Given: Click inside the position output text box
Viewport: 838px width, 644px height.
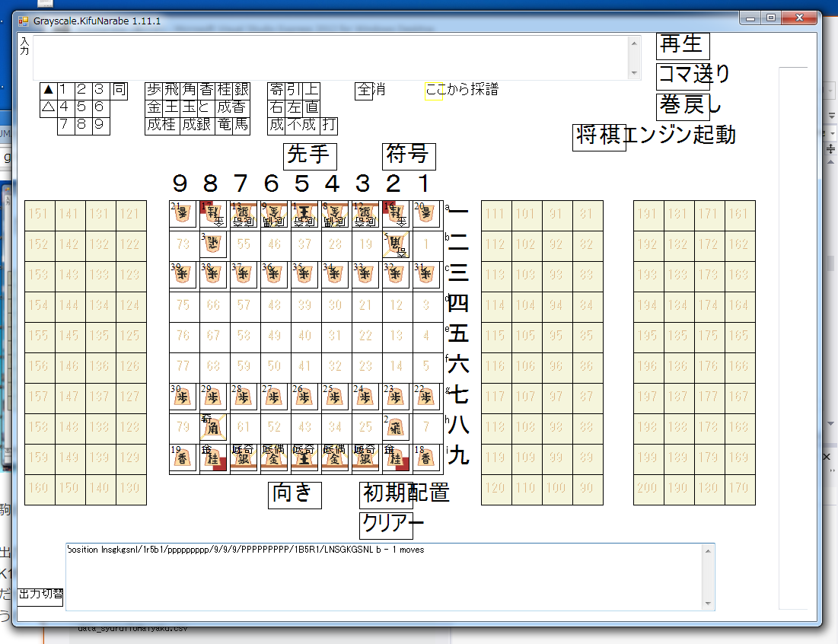Looking at the screenshot, I should 390,577.
